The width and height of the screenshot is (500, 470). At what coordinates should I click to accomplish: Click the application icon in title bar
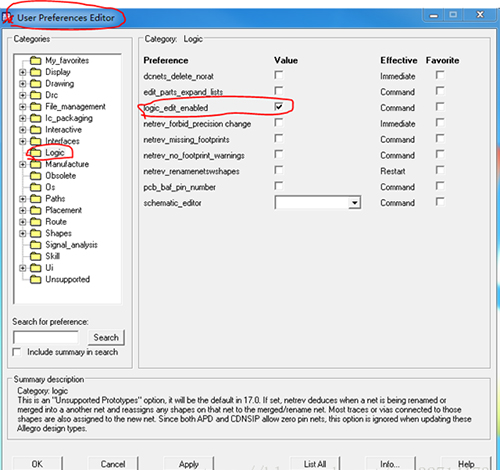click(x=7, y=17)
